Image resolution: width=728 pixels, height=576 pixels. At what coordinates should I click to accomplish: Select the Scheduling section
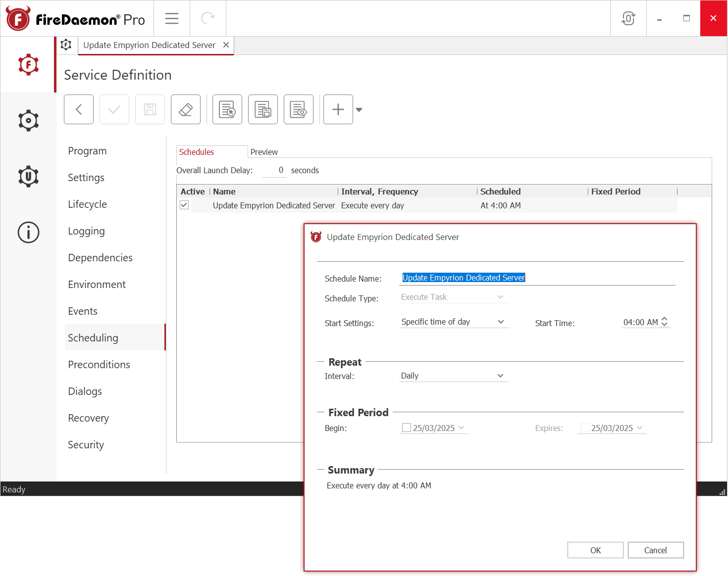pyautogui.click(x=115, y=337)
